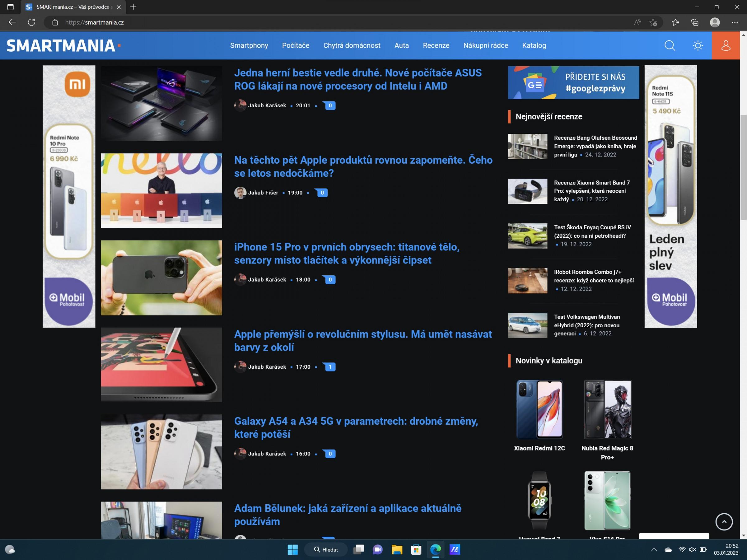Go back with browser back arrow

[12, 22]
